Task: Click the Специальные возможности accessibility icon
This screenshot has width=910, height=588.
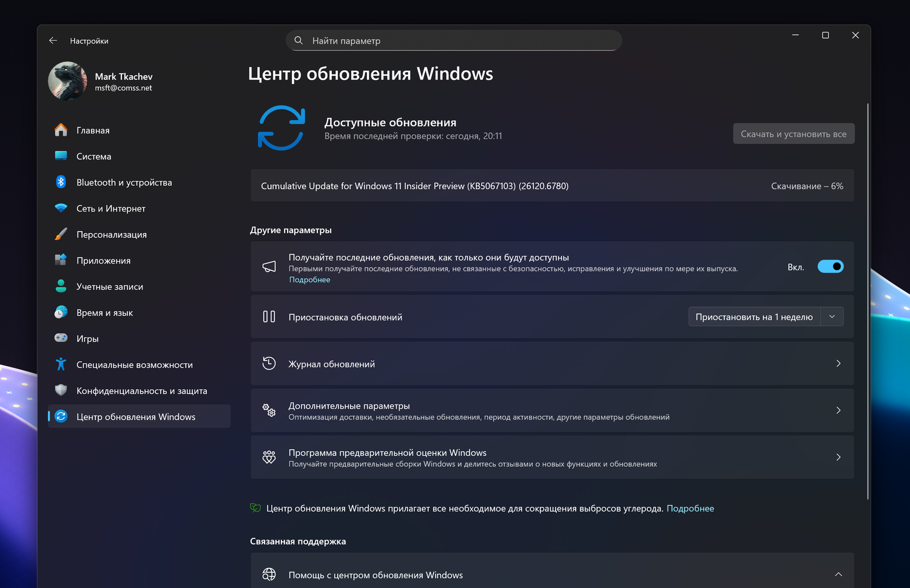Action: point(61,364)
